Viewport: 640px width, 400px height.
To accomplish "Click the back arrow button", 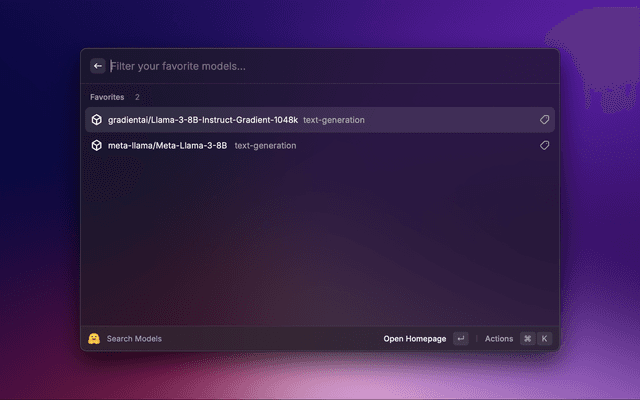I will [98, 66].
